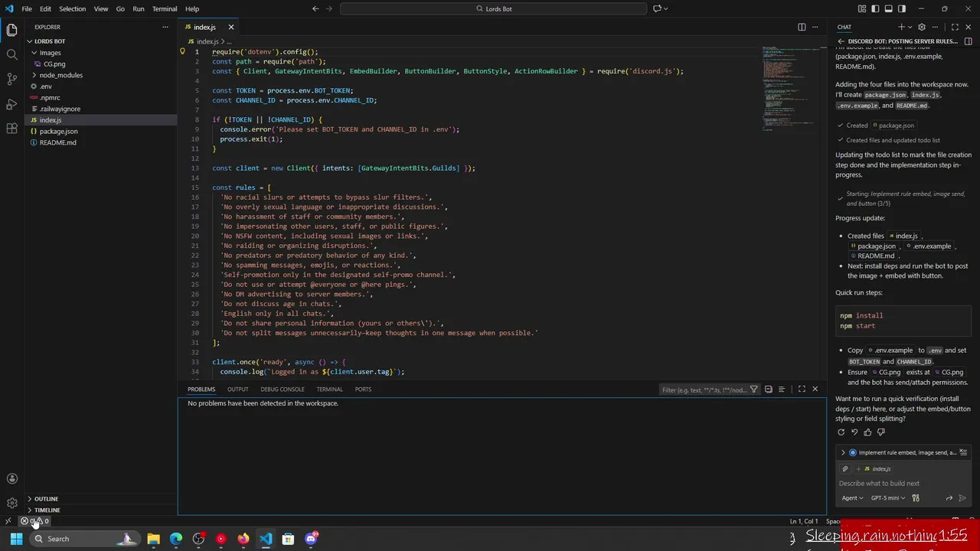Click the new chat plus icon
This screenshot has width=980, height=551.
(901, 27)
